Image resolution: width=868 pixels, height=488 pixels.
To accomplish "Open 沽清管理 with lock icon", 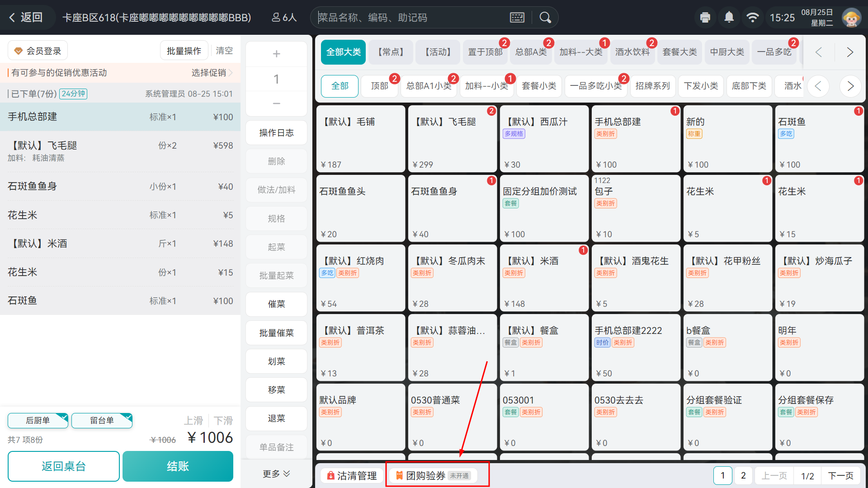I will tap(352, 475).
